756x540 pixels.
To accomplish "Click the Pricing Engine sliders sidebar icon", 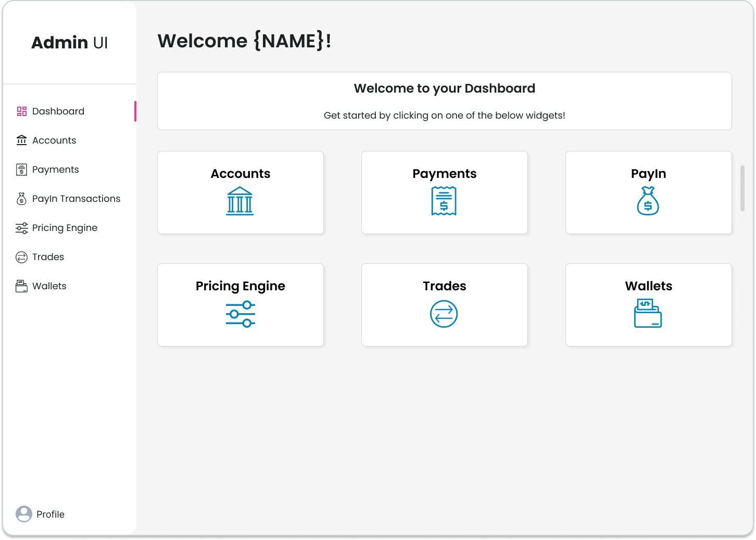I will click(x=22, y=228).
